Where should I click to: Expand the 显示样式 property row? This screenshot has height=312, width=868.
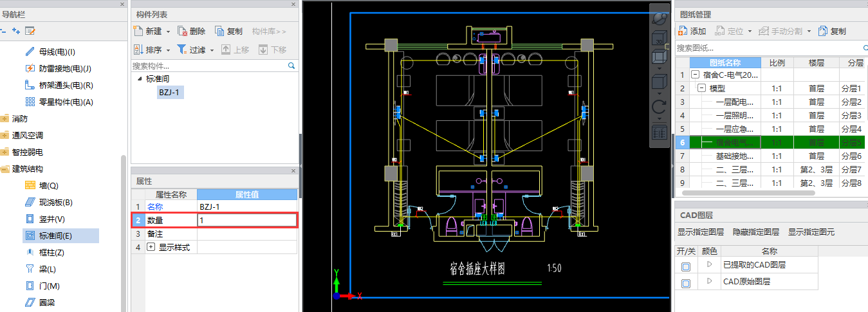(x=151, y=247)
